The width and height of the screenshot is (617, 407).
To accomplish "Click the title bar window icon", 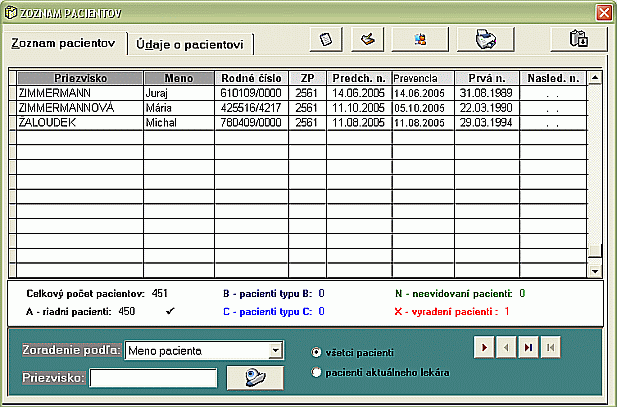I will coord(11,13).
